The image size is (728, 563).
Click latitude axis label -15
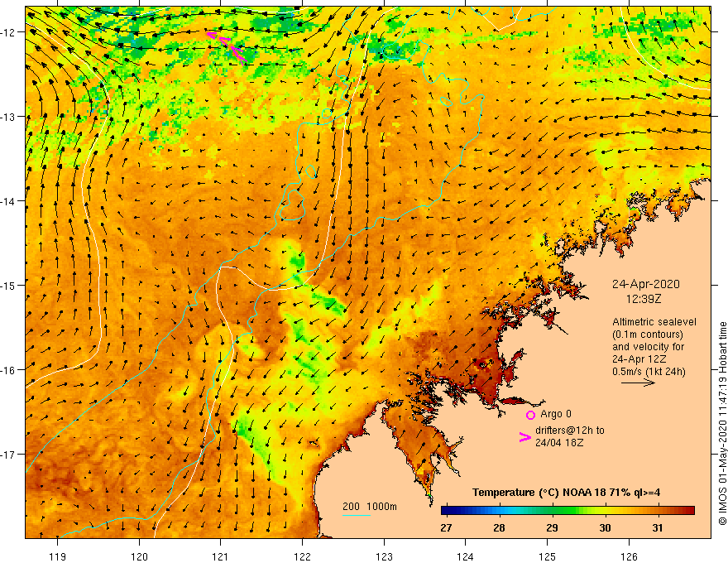point(8,285)
